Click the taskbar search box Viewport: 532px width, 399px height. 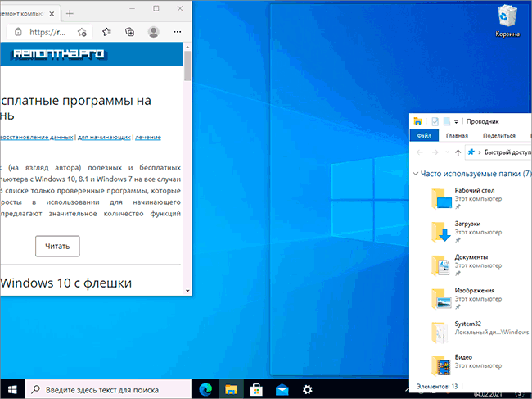pos(109,389)
